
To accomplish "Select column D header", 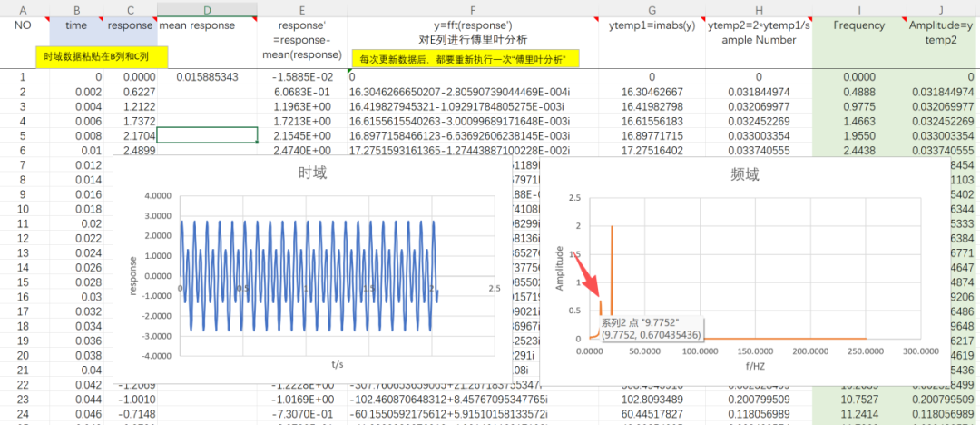I will coord(207,9).
